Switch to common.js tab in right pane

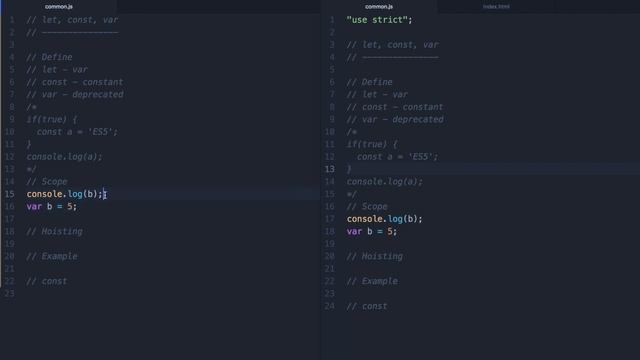[379, 7]
